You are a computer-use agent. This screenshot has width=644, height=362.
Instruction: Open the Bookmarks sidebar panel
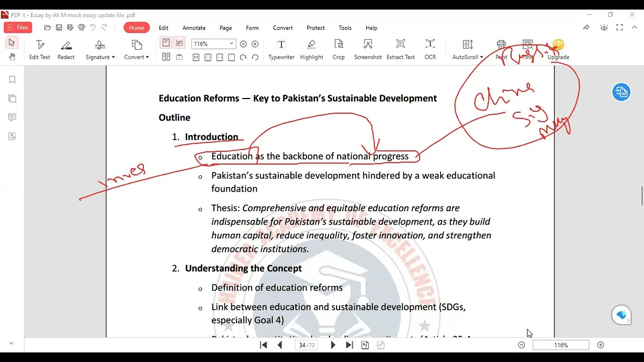[12, 79]
